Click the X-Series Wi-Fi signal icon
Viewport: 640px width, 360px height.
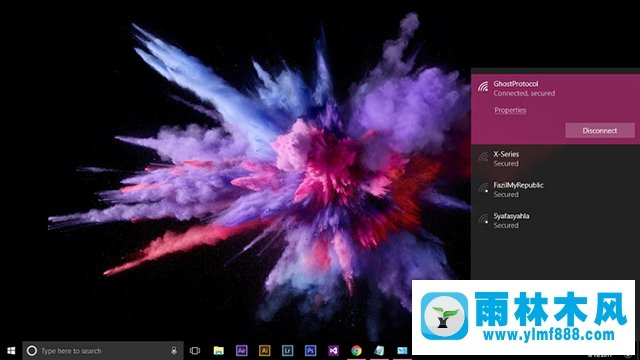(483, 157)
